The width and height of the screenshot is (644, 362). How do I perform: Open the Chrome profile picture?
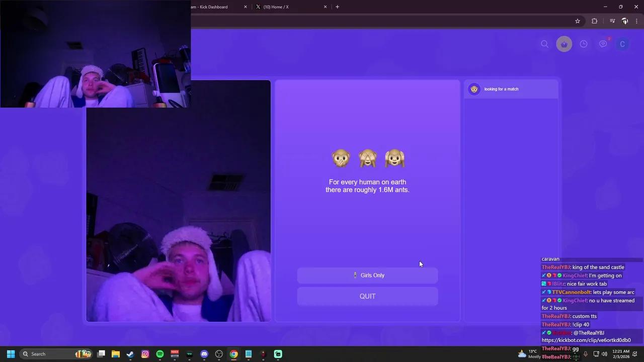625,21
